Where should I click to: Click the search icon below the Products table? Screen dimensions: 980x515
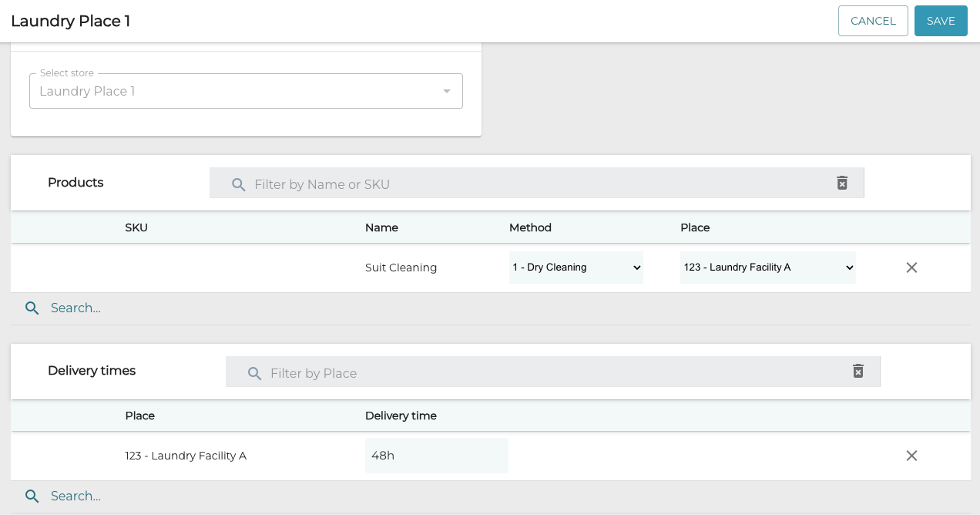(x=32, y=308)
